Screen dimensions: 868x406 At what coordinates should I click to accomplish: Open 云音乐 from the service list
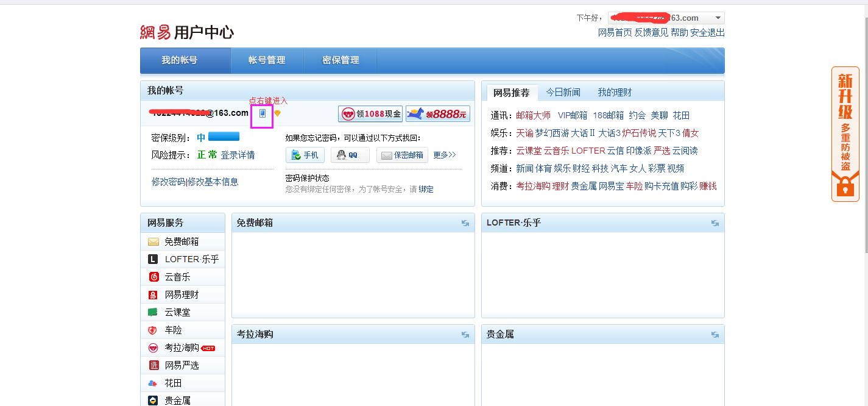(176, 277)
